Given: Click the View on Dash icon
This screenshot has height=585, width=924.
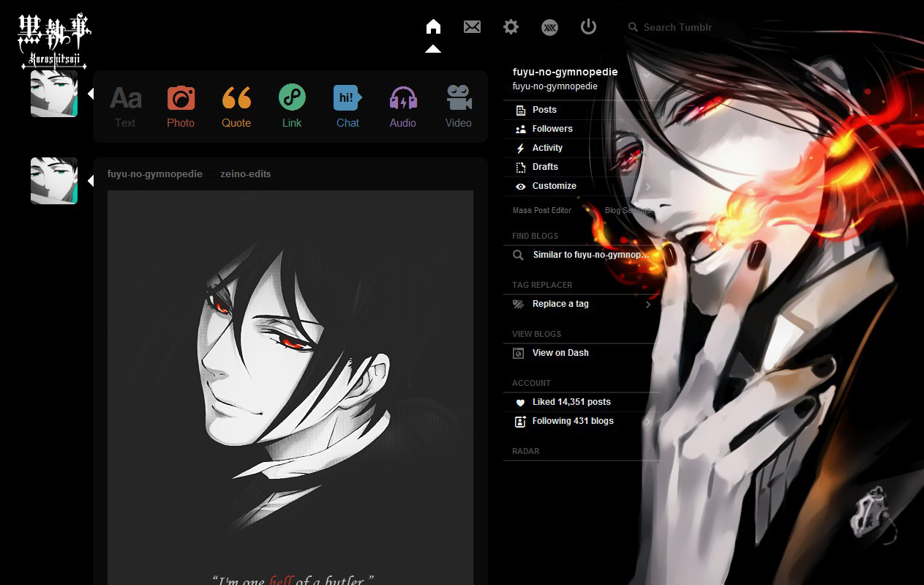Looking at the screenshot, I should coord(519,353).
